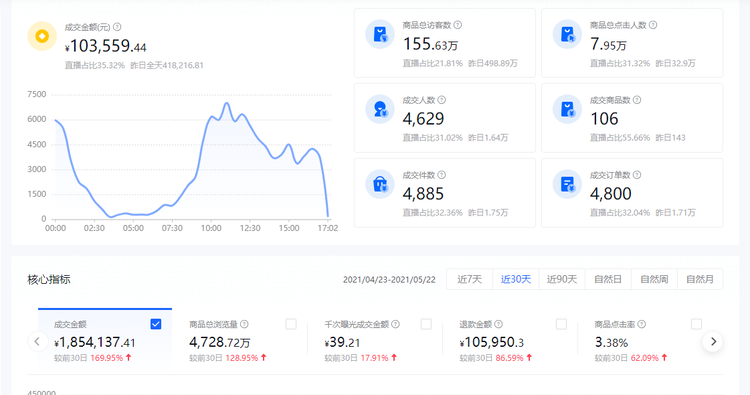
Task: Select the 自然日 tab
Action: (608, 279)
